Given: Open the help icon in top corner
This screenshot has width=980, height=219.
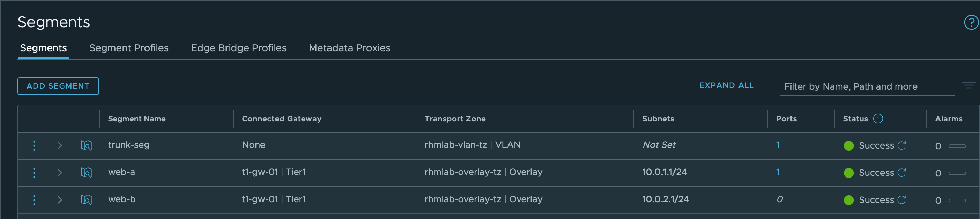Looking at the screenshot, I should [x=971, y=22].
